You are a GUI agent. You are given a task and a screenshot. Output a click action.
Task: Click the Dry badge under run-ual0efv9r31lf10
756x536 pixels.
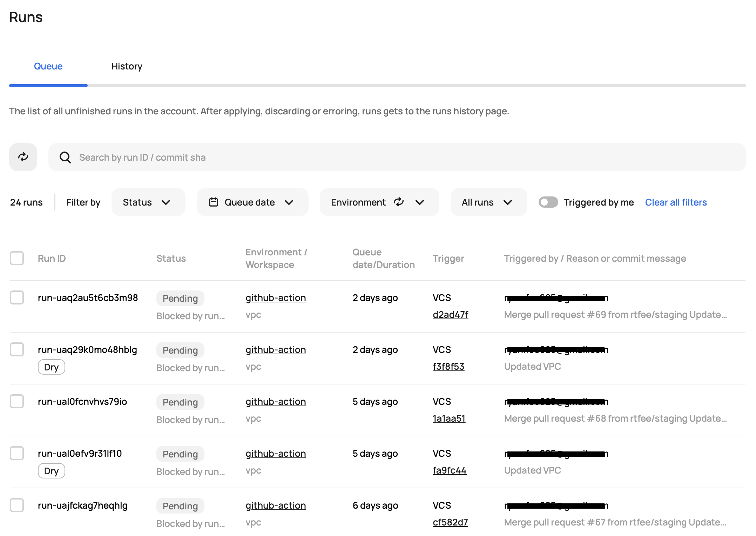[51, 471]
